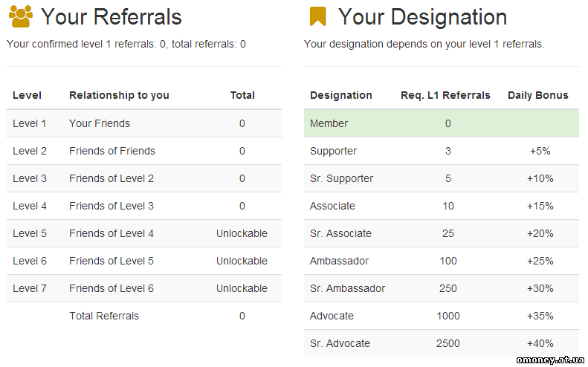Click the Relationship to you column header

119,95
